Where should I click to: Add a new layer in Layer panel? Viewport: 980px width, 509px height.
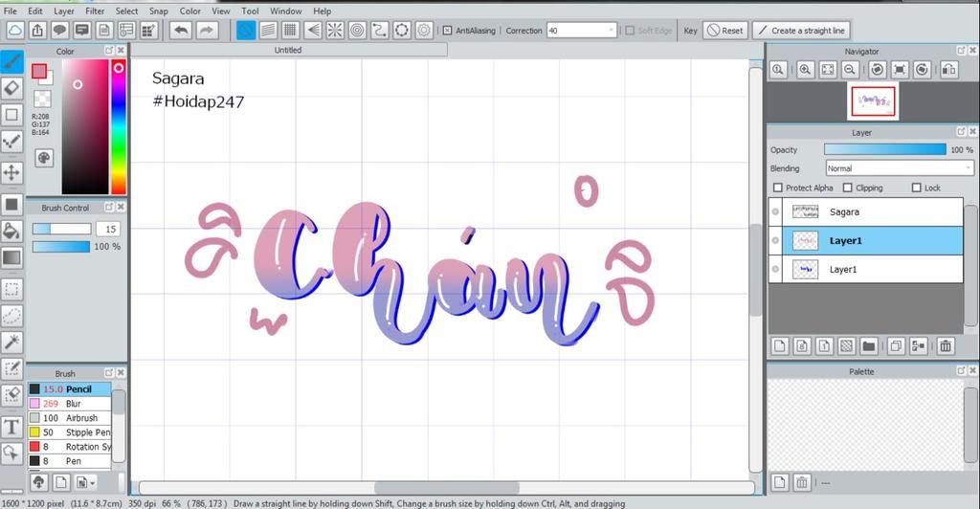coord(780,346)
